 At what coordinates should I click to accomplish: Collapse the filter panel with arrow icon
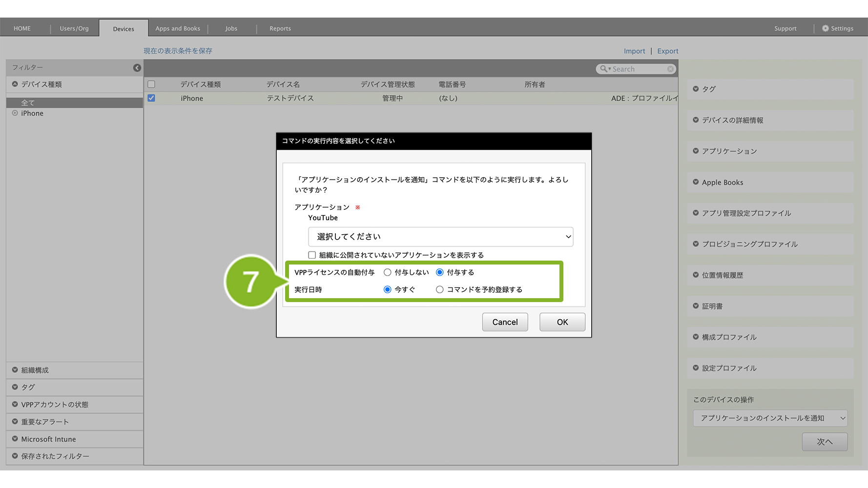pos(137,68)
